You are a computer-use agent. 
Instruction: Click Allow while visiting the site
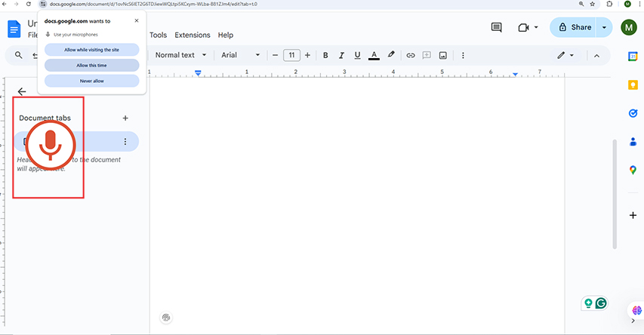91,50
